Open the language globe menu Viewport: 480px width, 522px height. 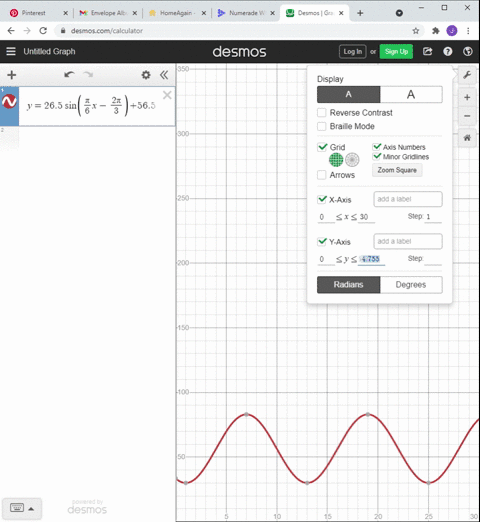(x=468, y=51)
